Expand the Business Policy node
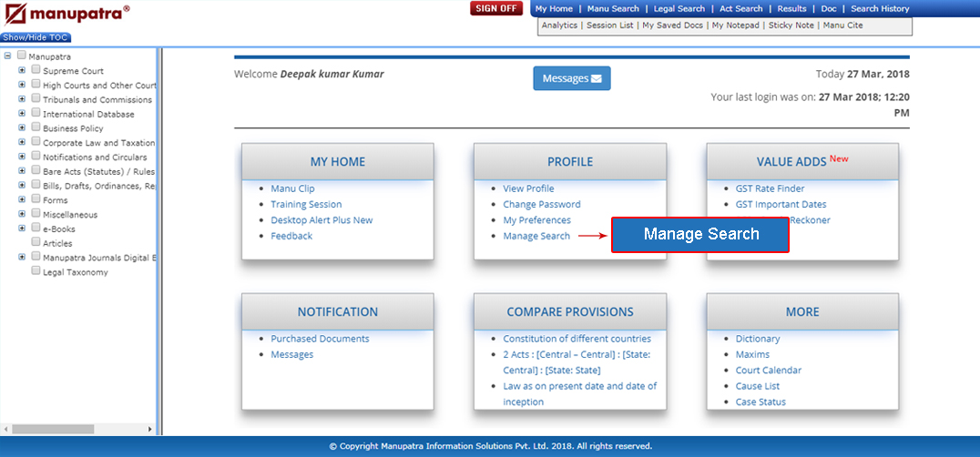This screenshot has width=980, height=457. coord(22,127)
